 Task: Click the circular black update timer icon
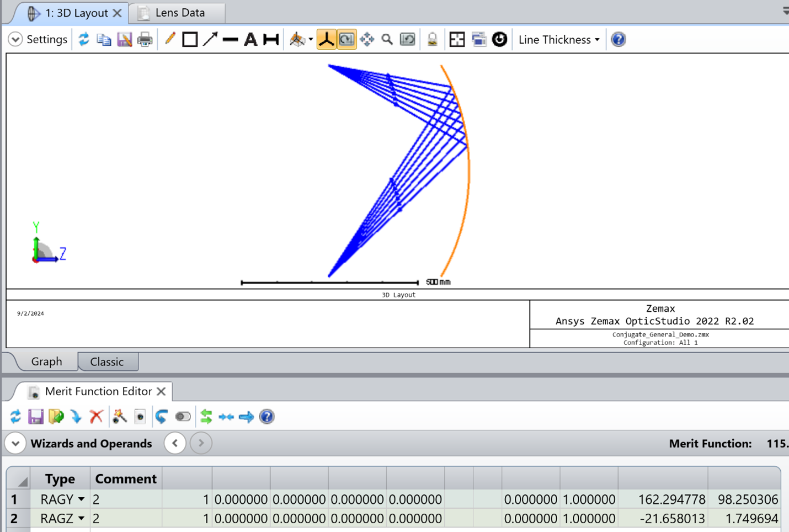[499, 39]
